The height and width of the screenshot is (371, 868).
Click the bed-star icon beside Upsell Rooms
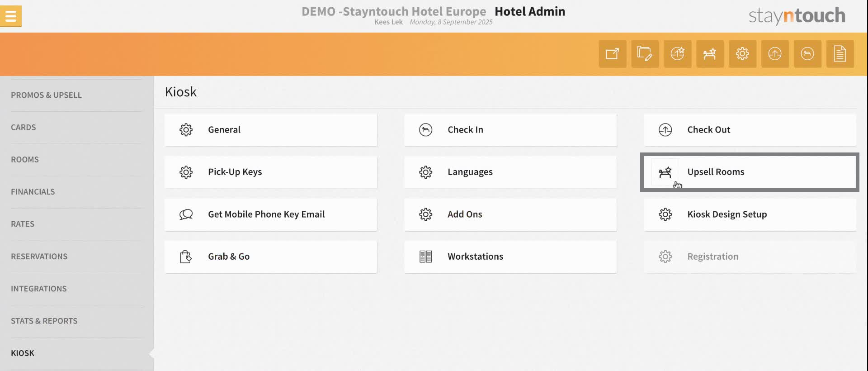pyautogui.click(x=665, y=172)
